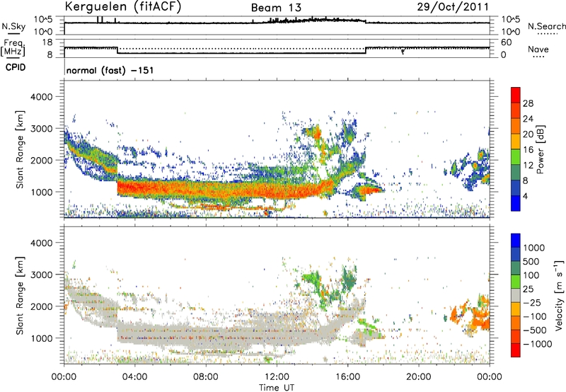Click the "100" velocity colorbar label
This screenshot has width=566, height=392.
click(531, 275)
